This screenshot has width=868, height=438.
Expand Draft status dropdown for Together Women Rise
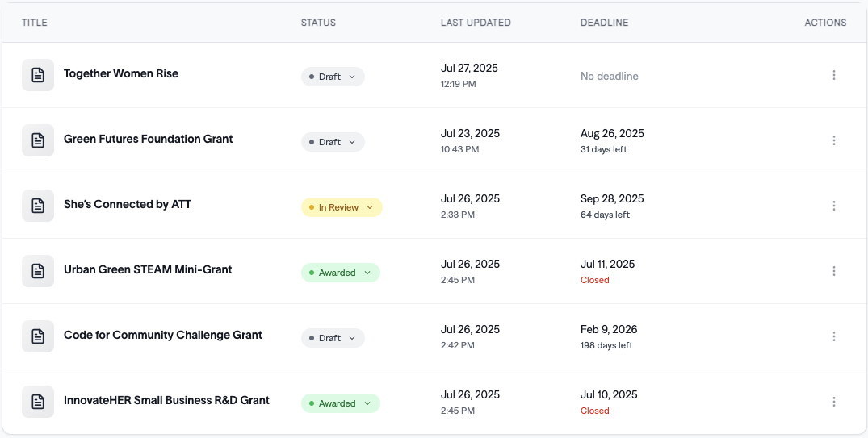tap(333, 77)
